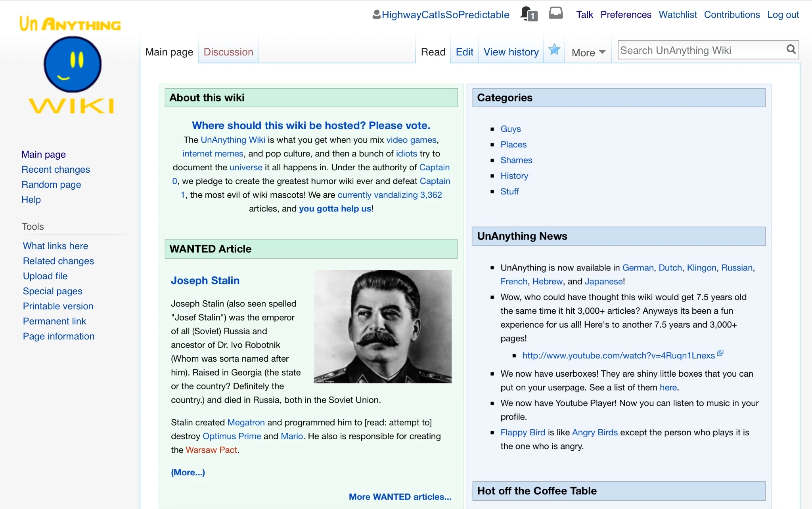The height and width of the screenshot is (509, 812).
Task: Open the Edit tab
Action: click(x=464, y=52)
